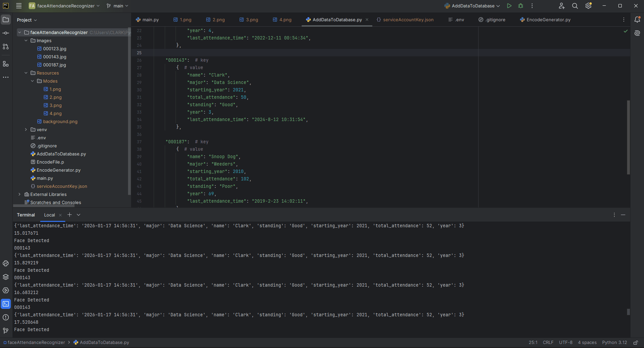Viewport: 644px width, 348px height.
Task: Select background.png in project tree
Action: [60, 121]
